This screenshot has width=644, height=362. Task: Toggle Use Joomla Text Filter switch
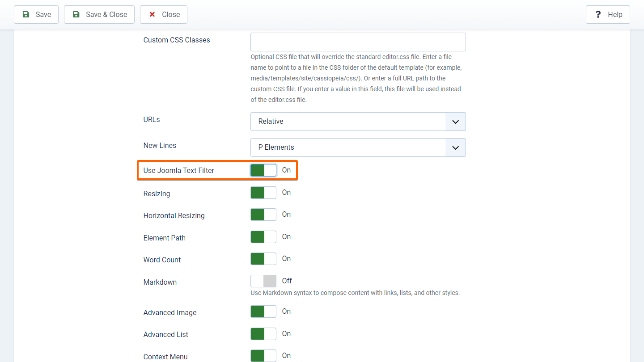tap(263, 170)
